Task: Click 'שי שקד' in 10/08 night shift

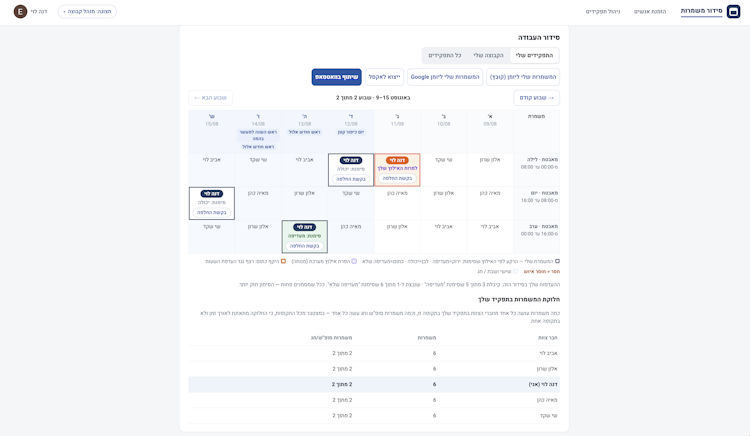Action: [x=443, y=160]
